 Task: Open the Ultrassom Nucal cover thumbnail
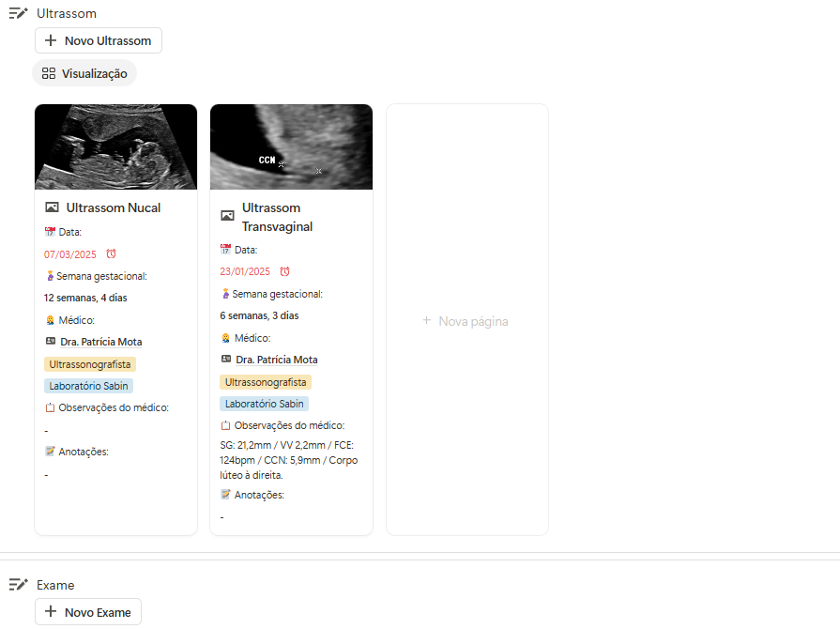[115, 146]
